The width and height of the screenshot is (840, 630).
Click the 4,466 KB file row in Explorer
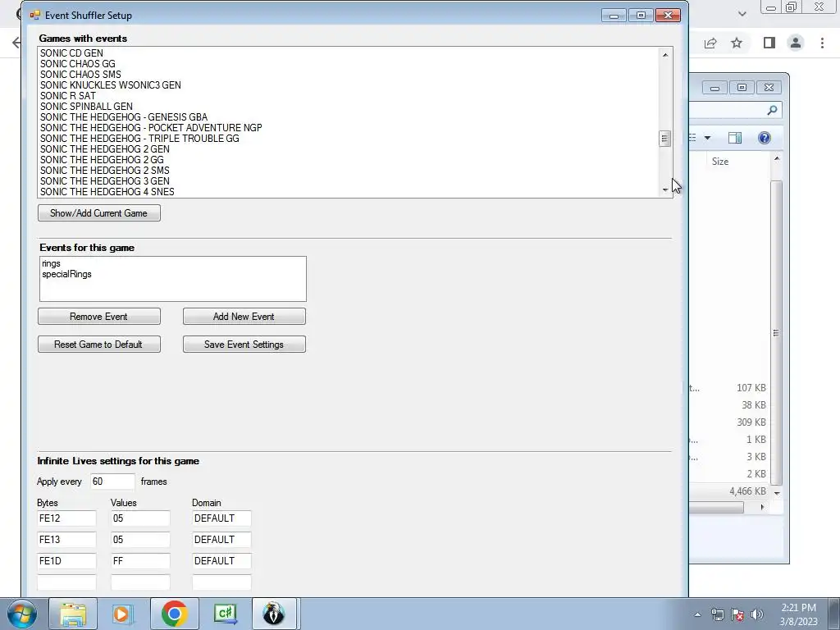tap(729, 491)
